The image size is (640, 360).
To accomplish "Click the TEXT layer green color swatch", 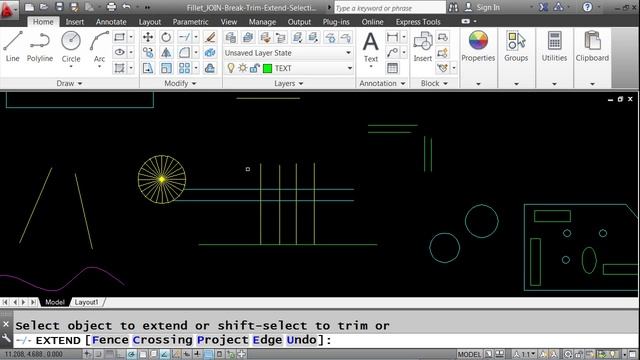I will point(267,68).
